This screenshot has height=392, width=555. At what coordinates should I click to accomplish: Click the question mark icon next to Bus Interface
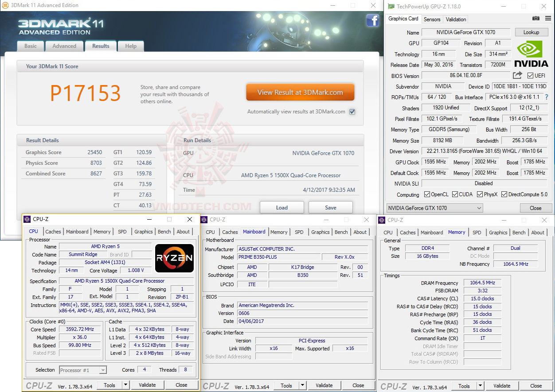click(x=547, y=97)
